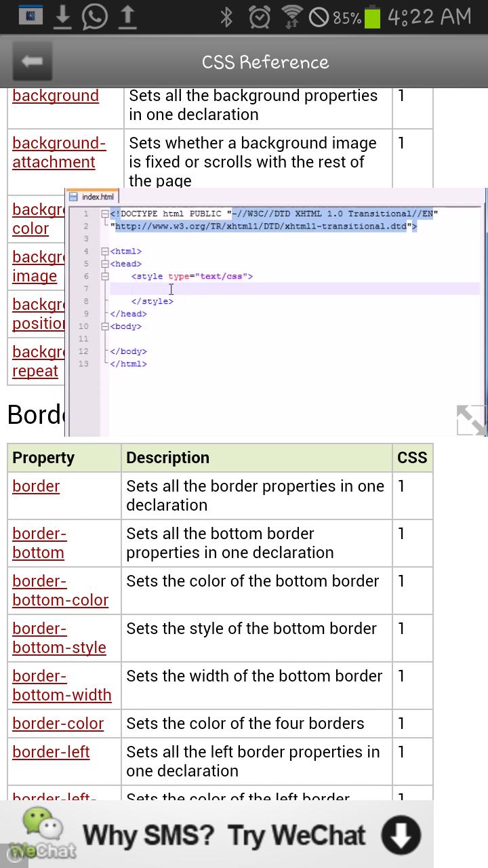Select the index.html editor tab

[97, 197]
